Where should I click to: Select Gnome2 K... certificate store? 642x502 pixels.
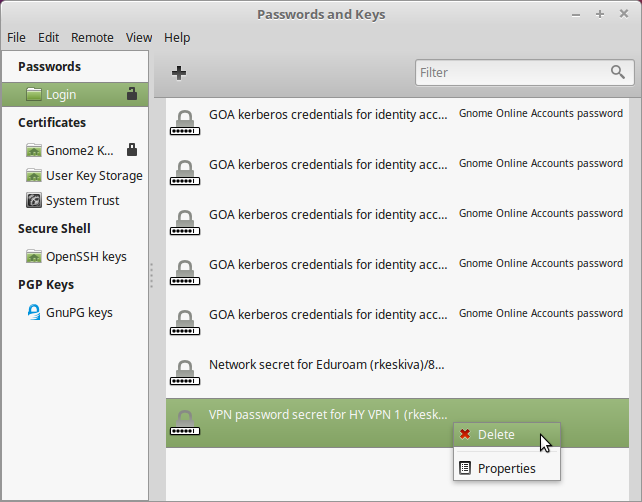pos(75,150)
